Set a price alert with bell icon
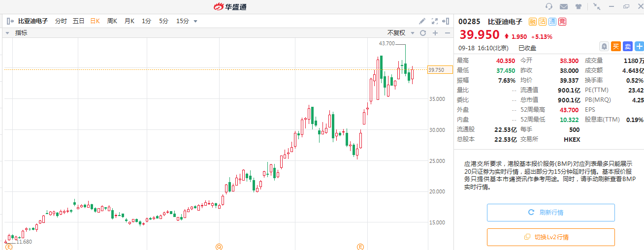 tap(604, 46)
